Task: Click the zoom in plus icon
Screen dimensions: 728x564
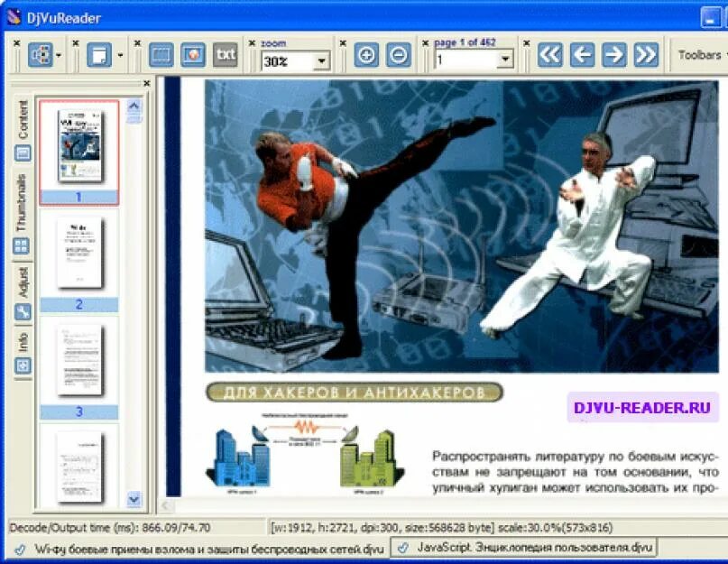Action: 366,55
